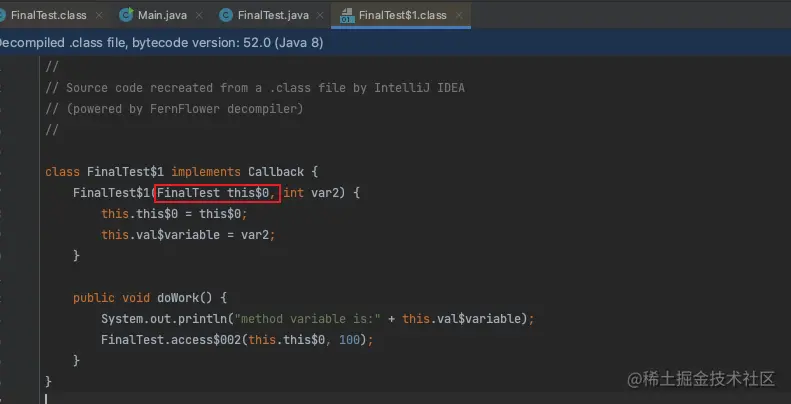Click the 'implements' keyword
Image resolution: width=791 pixels, height=404 pixels.
[206, 172]
